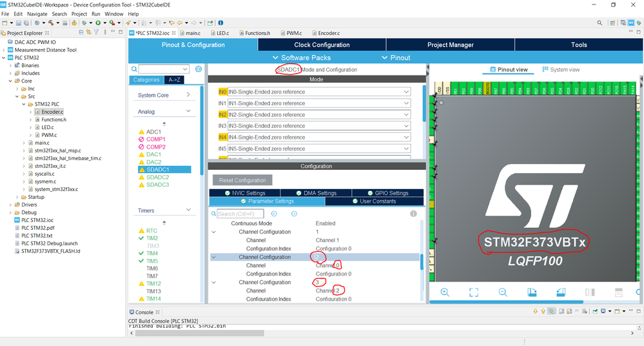Open IN2 single-ended mode dropdown
Screen dimensions: 644x346
pos(406,114)
